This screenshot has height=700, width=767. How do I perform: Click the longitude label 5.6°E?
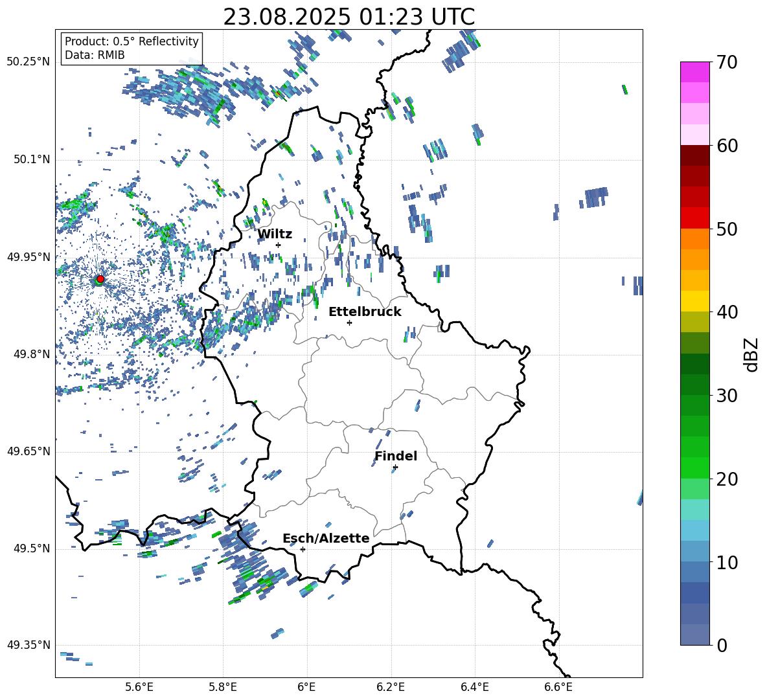coord(139,687)
